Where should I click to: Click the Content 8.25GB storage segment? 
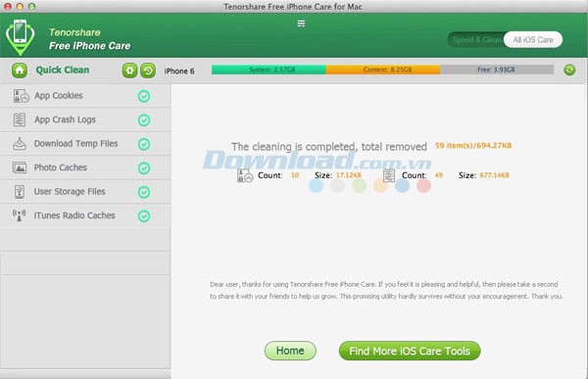(x=383, y=70)
